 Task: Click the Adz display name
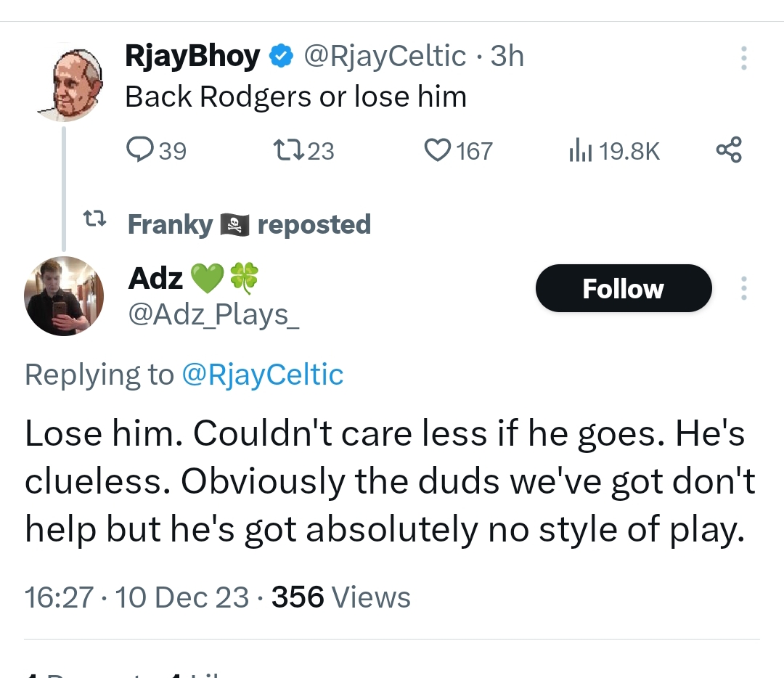click(155, 277)
